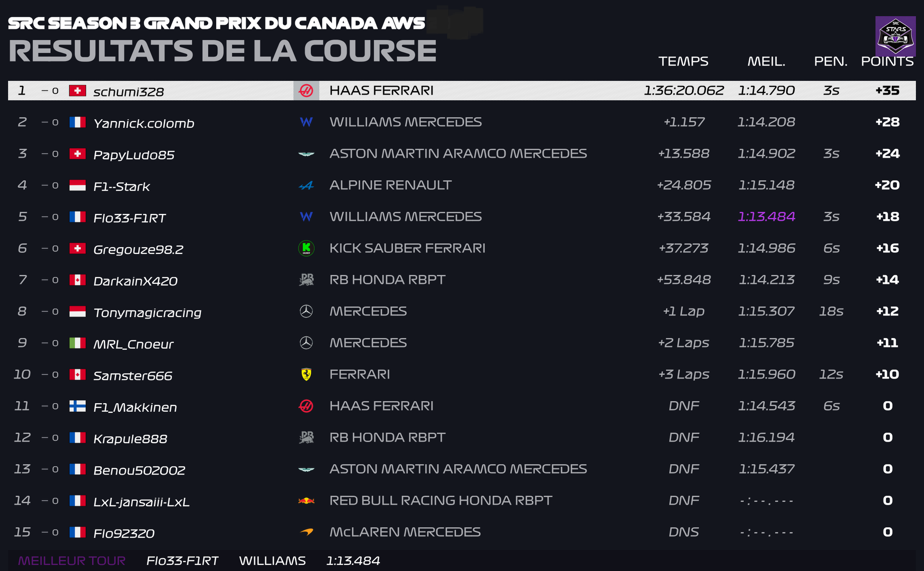Click the Aston Martin wings for PapyLudo85
This screenshot has height=571, width=924.
click(x=306, y=154)
